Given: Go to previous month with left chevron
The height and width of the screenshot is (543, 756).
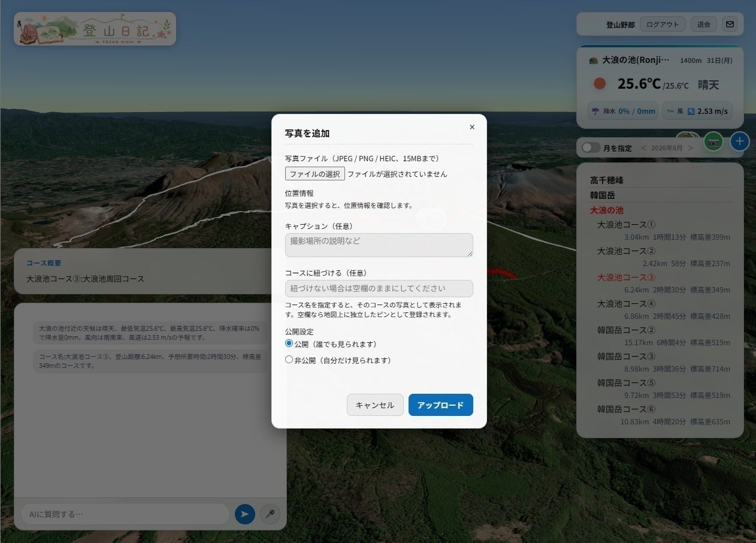Looking at the screenshot, I should [x=643, y=148].
